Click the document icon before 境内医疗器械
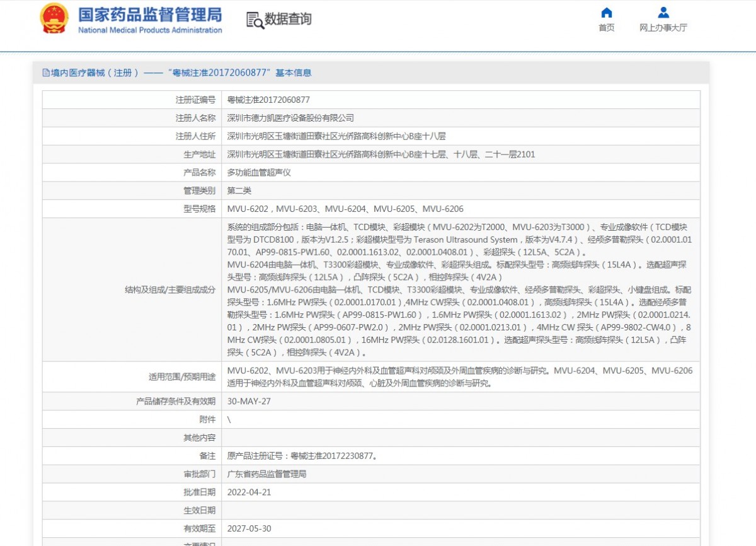The width and height of the screenshot is (756, 546). [45, 73]
